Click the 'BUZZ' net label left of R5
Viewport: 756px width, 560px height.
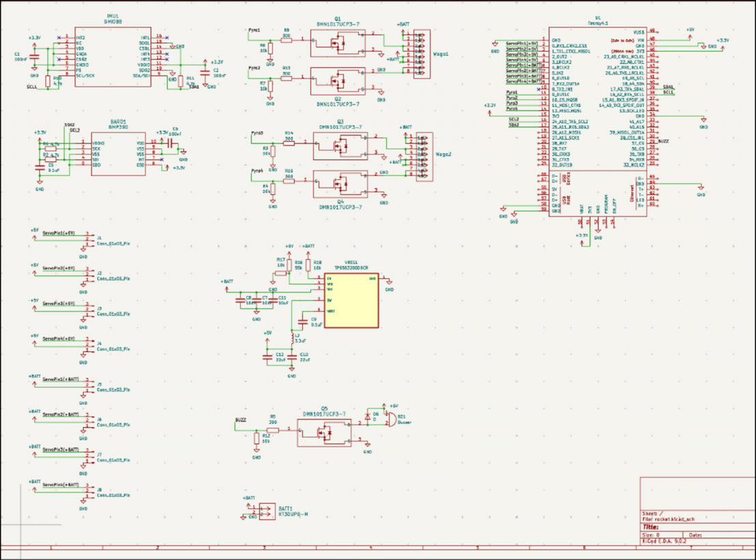click(240, 420)
